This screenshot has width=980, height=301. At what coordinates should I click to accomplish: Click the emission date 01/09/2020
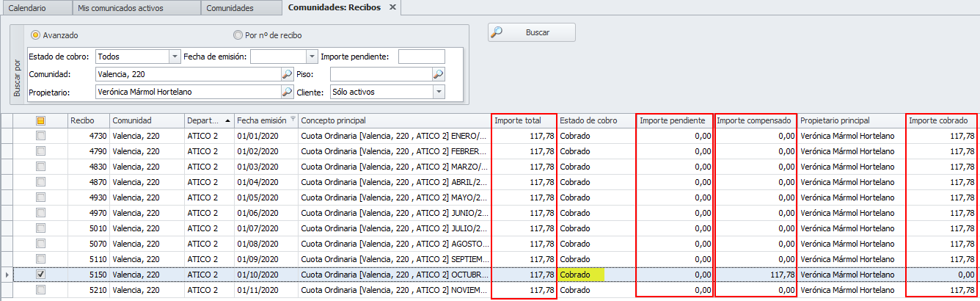point(257,259)
